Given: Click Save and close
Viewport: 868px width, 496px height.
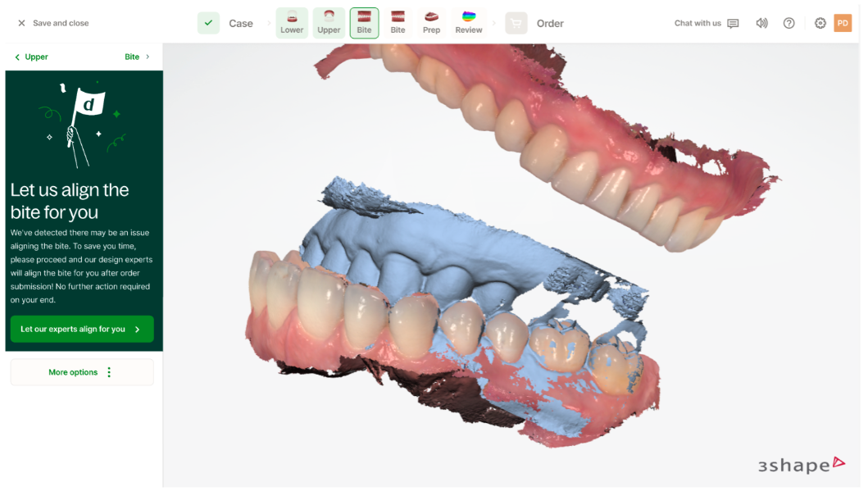Looking at the screenshot, I should tap(53, 23).
